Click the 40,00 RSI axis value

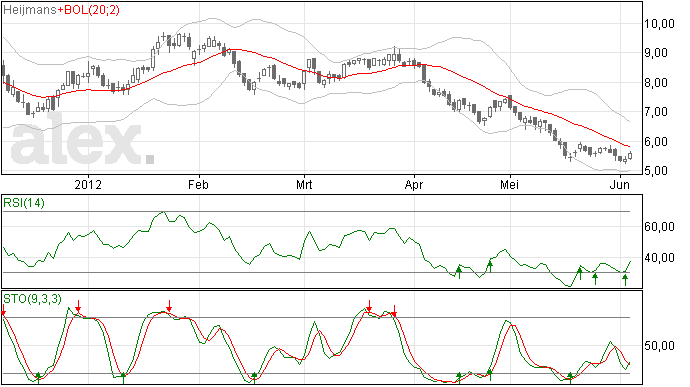(x=659, y=258)
